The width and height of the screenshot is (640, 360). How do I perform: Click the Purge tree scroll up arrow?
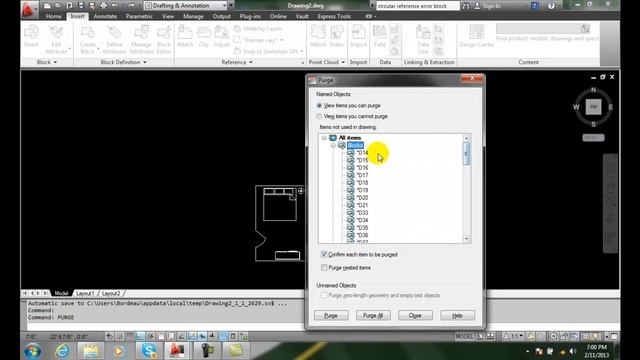[x=467, y=138]
